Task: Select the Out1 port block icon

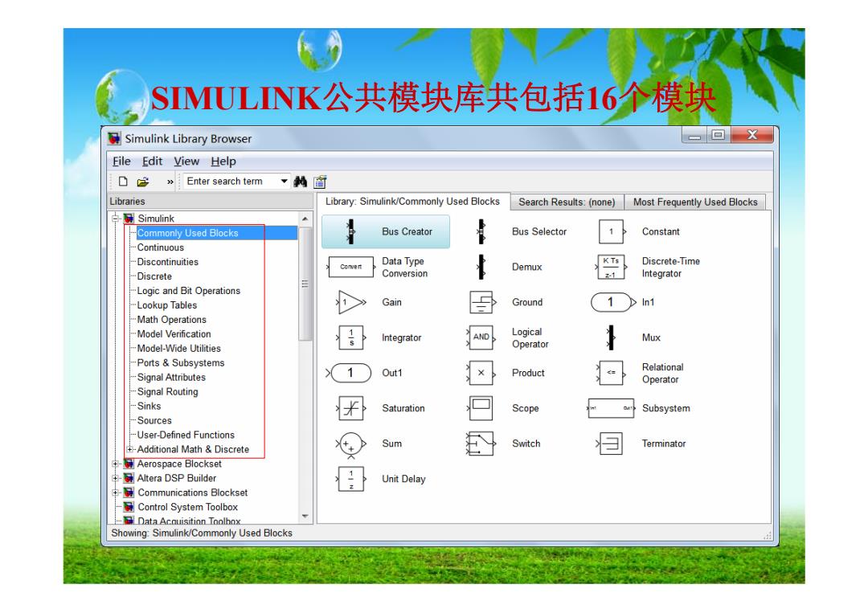Action: 349,373
